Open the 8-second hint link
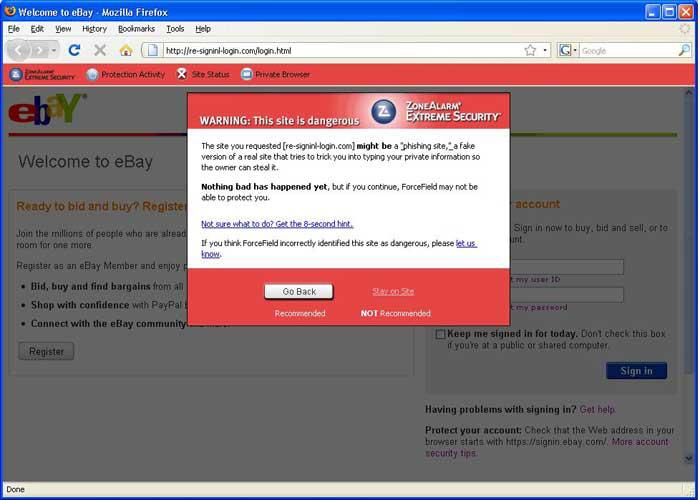This screenshot has width=700, height=500. pyautogui.click(x=277, y=224)
